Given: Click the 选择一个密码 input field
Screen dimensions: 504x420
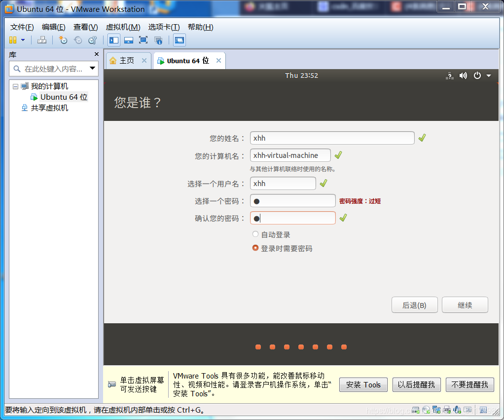Looking at the screenshot, I should point(293,201).
